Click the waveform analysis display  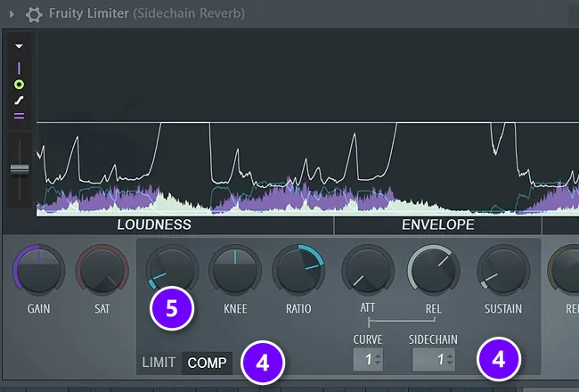coord(307,123)
